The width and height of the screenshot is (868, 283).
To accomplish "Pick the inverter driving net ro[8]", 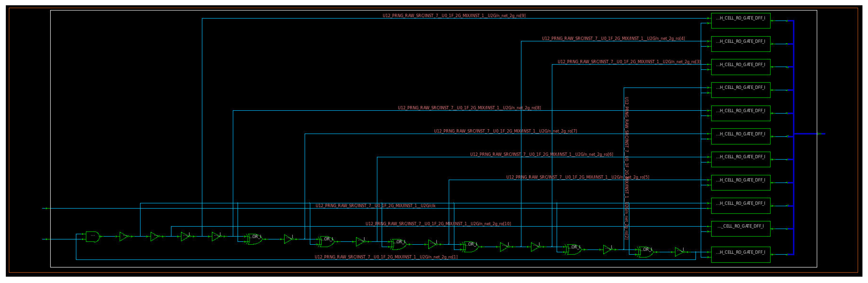I will coord(216,237).
